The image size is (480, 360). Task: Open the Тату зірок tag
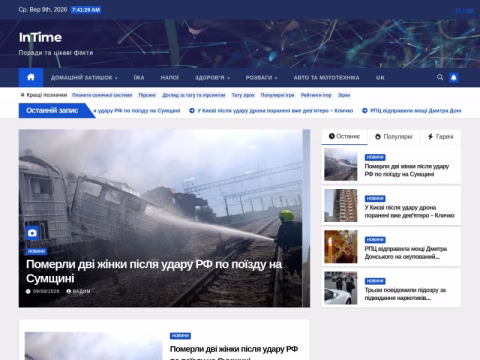pos(243,95)
